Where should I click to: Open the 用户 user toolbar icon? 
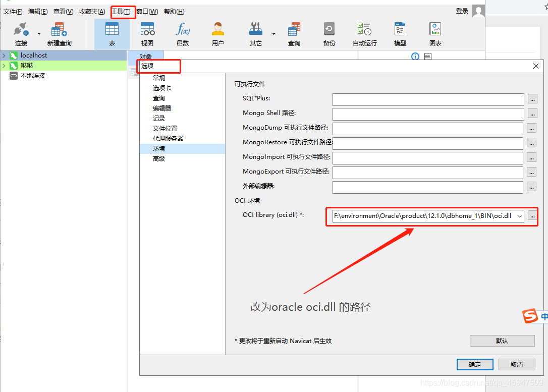[x=217, y=34]
